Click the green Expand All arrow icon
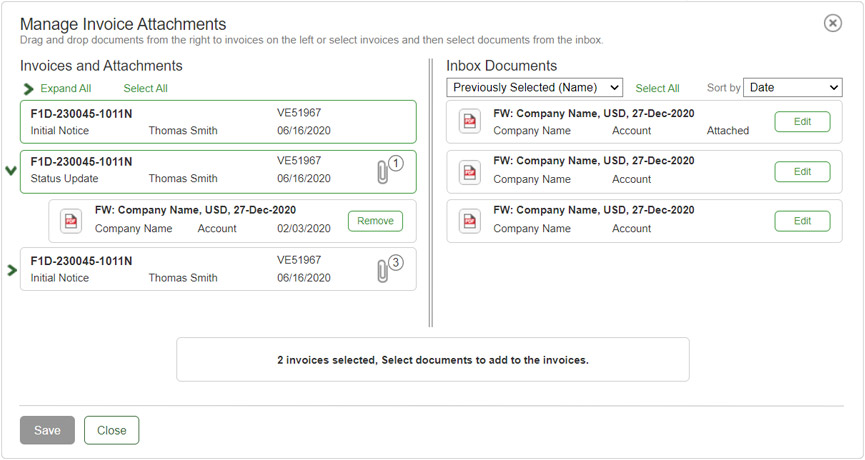This screenshot has width=865, height=460. point(28,89)
